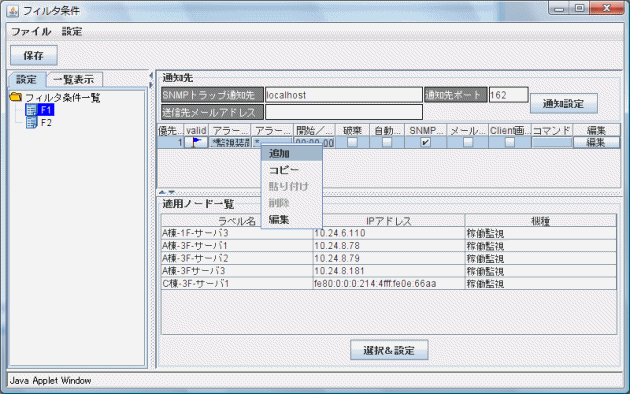Click the IPアドレス column header

coord(389,221)
